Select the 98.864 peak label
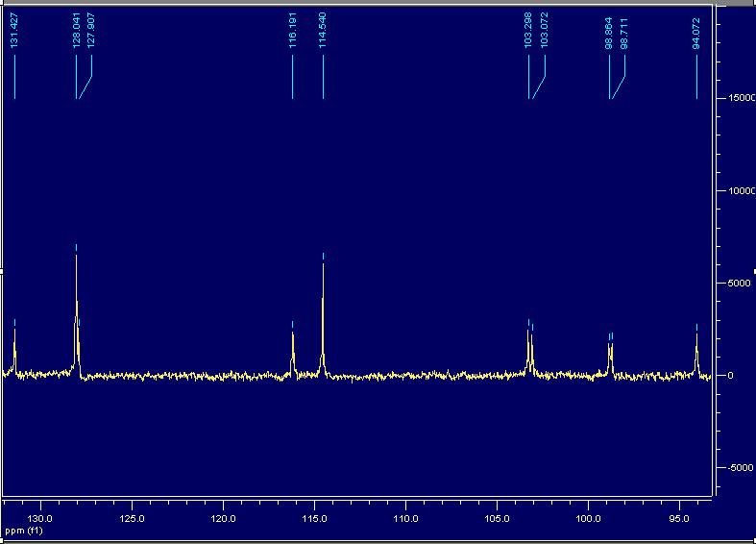 coord(609,34)
